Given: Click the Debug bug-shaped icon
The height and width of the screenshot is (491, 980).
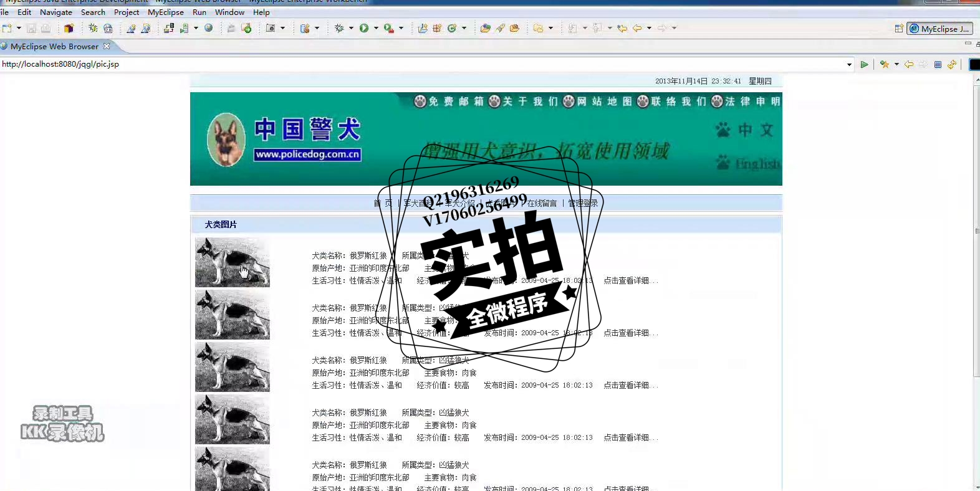Looking at the screenshot, I should tap(339, 28).
